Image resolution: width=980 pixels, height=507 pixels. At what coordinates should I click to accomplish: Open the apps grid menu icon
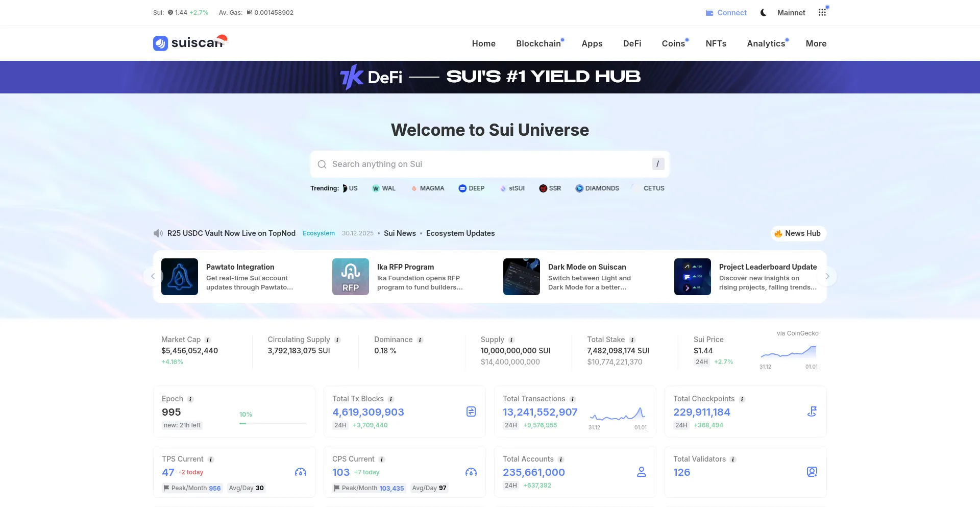coord(822,13)
